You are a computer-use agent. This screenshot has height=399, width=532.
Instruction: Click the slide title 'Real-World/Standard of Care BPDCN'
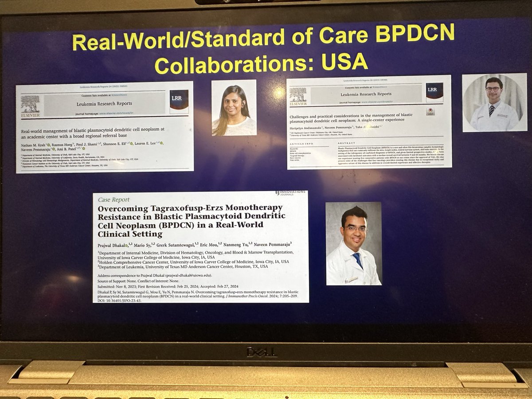point(264,39)
